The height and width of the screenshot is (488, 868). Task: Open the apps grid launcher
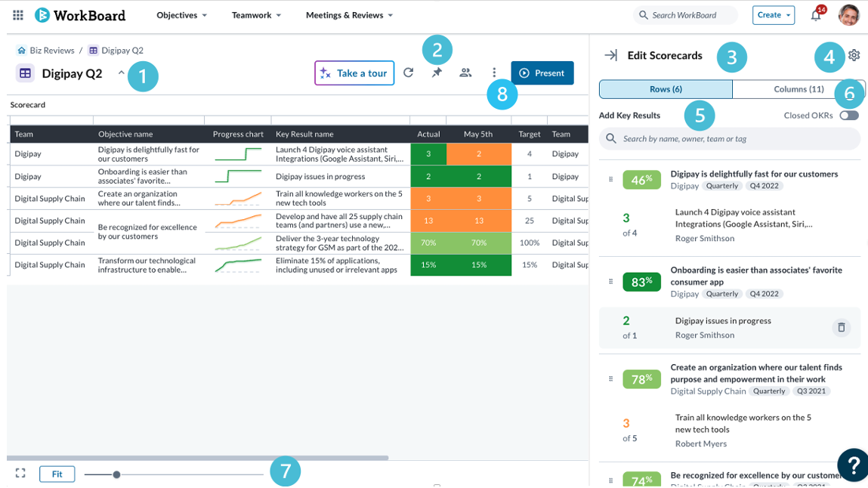click(17, 15)
